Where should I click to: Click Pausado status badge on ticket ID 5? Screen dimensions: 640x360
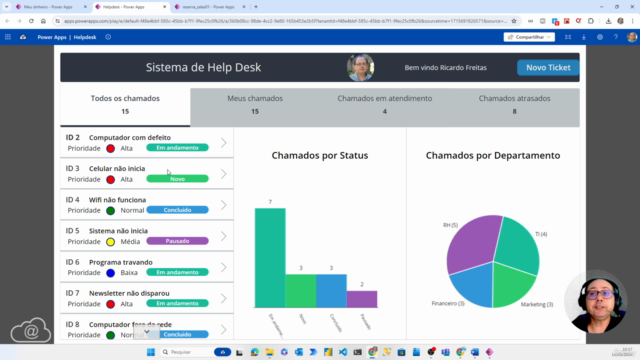tap(178, 241)
